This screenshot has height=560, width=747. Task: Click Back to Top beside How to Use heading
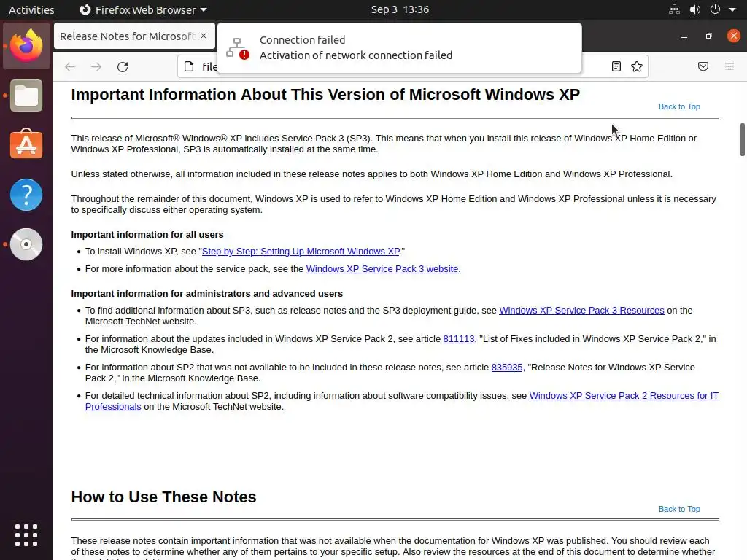point(679,509)
